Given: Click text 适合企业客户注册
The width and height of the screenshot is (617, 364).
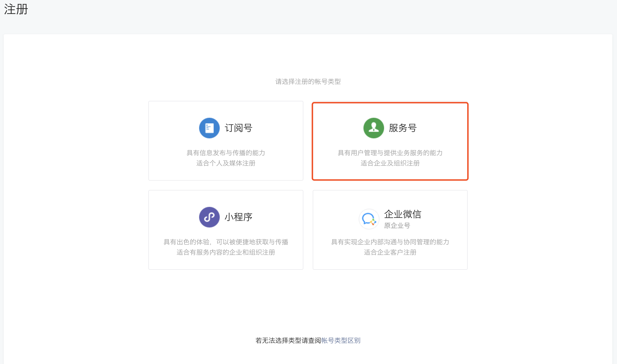Looking at the screenshot, I should click(x=390, y=252).
